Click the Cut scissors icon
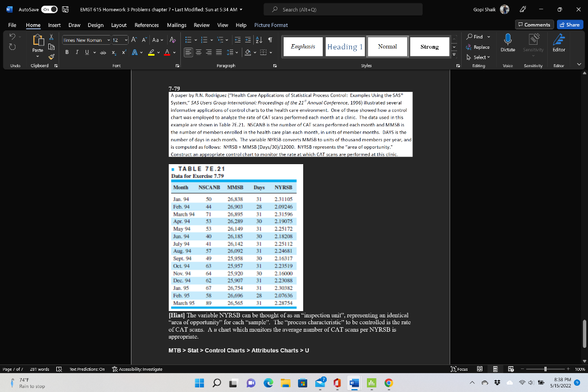The height and width of the screenshot is (392, 588). (51, 37)
